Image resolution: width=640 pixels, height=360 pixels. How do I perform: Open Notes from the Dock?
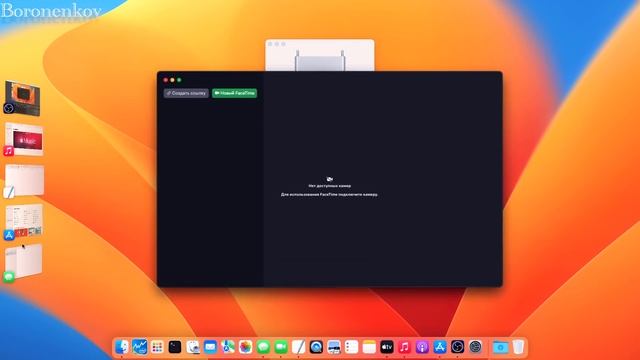click(x=369, y=347)
